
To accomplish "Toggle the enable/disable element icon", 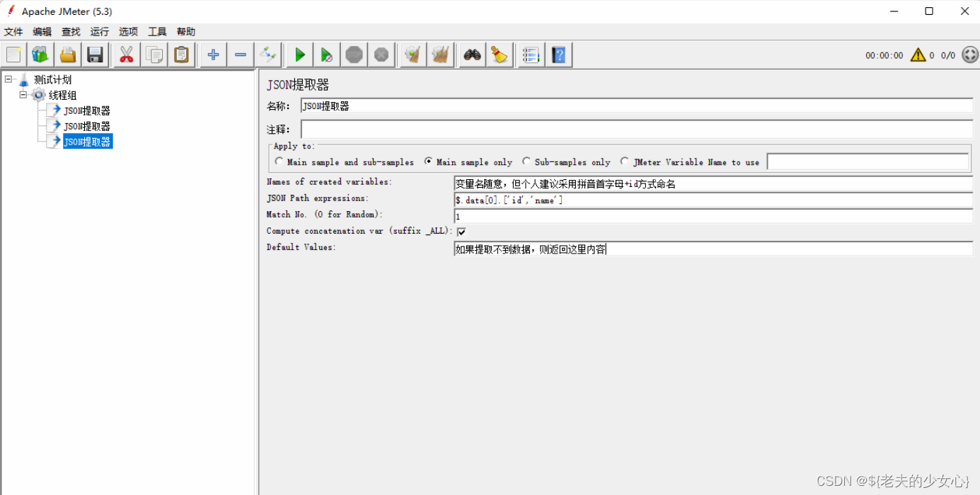I will (x=268, y=55).
